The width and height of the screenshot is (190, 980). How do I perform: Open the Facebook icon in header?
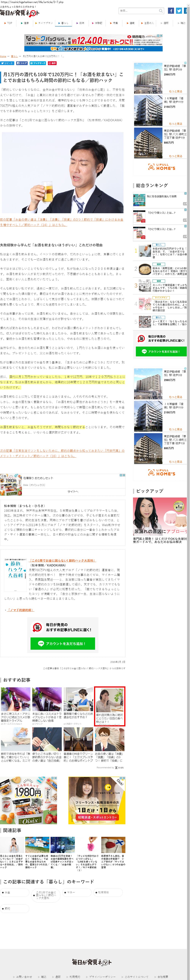(x=171, y=11)
